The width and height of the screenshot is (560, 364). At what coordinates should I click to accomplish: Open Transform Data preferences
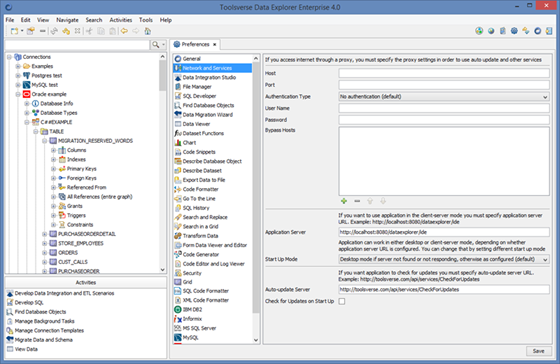(200, 236)
